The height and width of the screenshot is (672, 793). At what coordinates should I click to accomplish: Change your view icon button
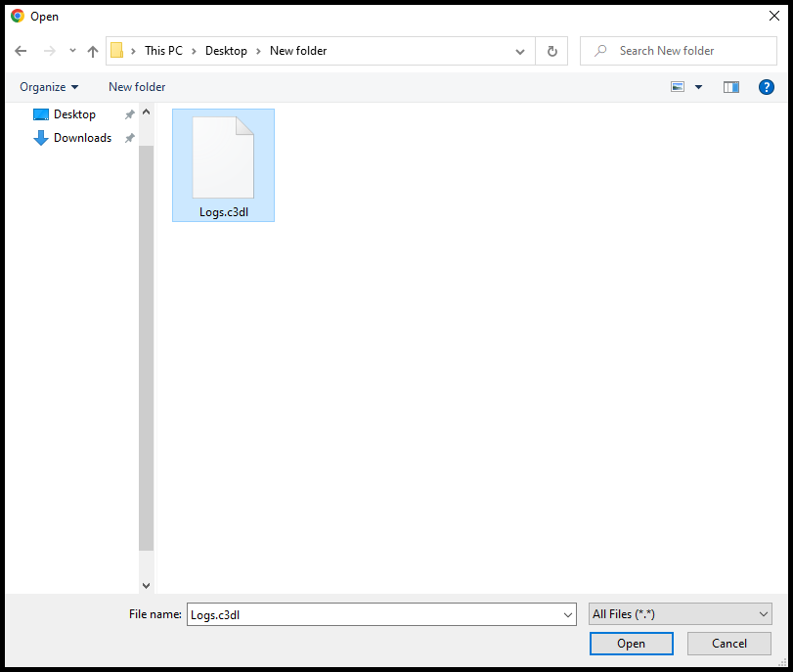point(678,87)
